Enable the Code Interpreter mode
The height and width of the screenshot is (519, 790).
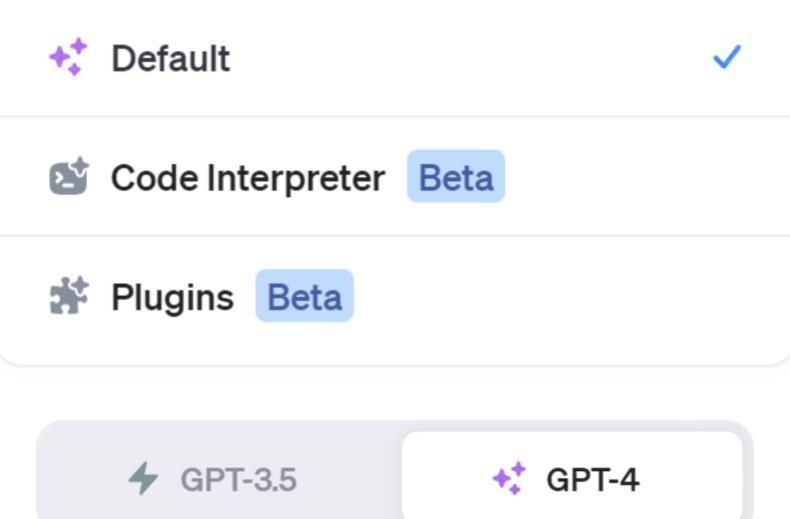395,176
